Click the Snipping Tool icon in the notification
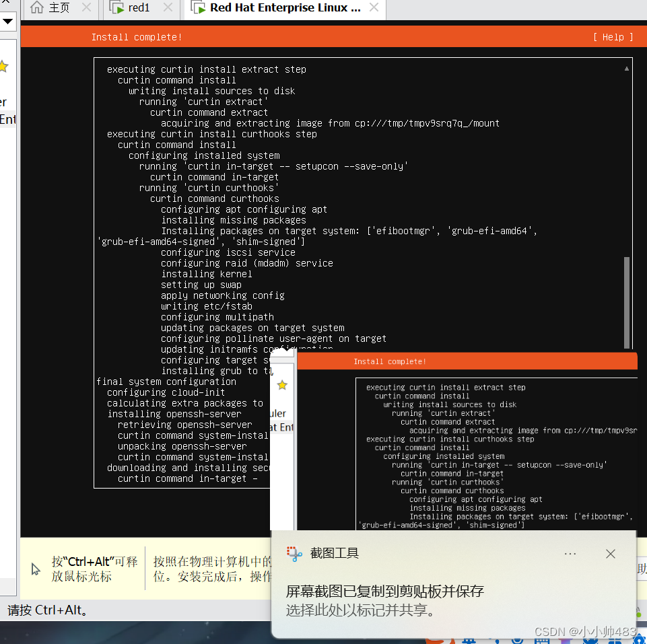Viewport: 647px width, 644px height. (294, 554)
